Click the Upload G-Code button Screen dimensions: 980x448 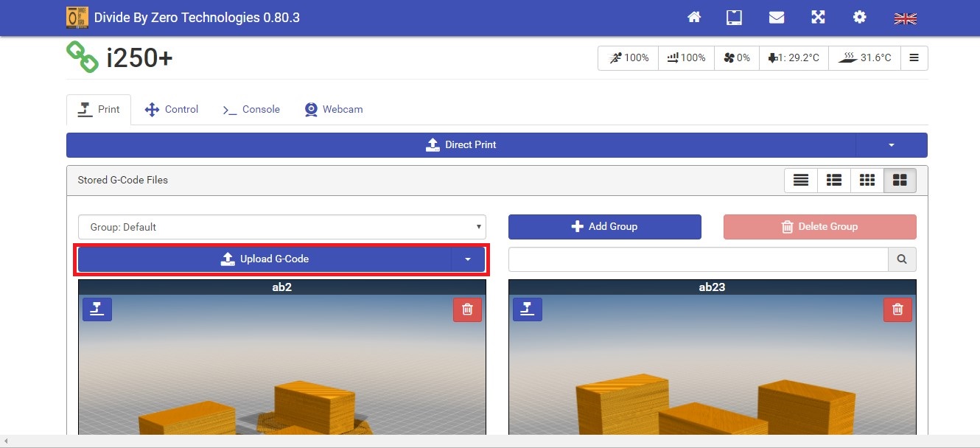pyautogui.click(x=265, y=259)
